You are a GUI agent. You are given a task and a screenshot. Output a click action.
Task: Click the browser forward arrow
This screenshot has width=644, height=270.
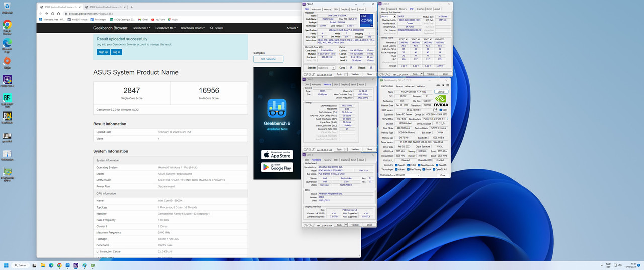click(47, 14)
